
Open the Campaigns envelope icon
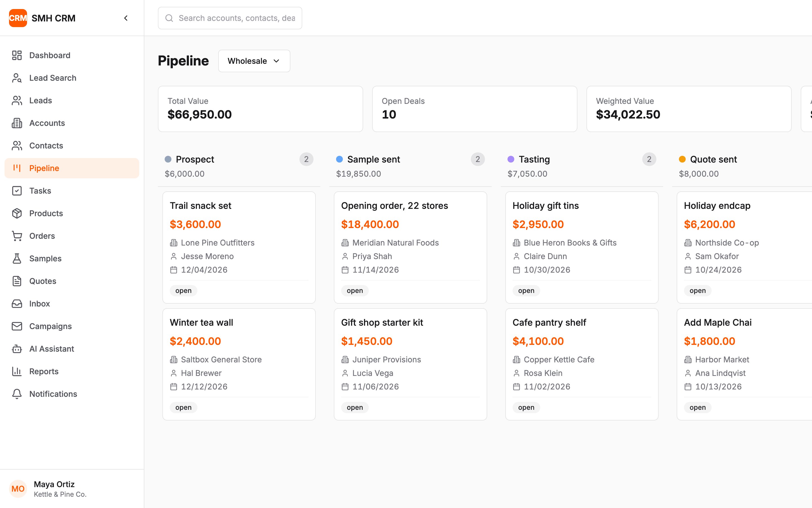coord(17,326)
